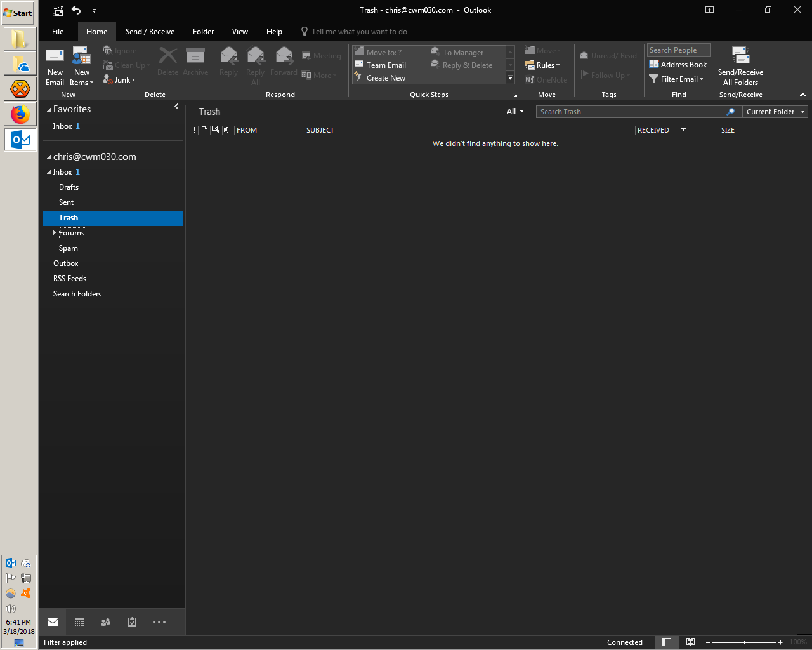Click the Send/Receive All Folders quick access icon
This screenshot has width=812, height=650.
(58, 10)
